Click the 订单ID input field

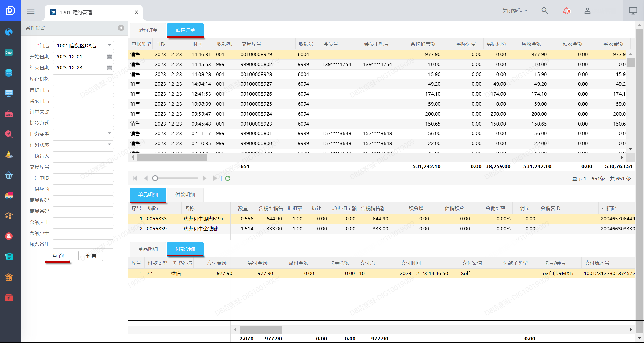click(x=83, y=178)
